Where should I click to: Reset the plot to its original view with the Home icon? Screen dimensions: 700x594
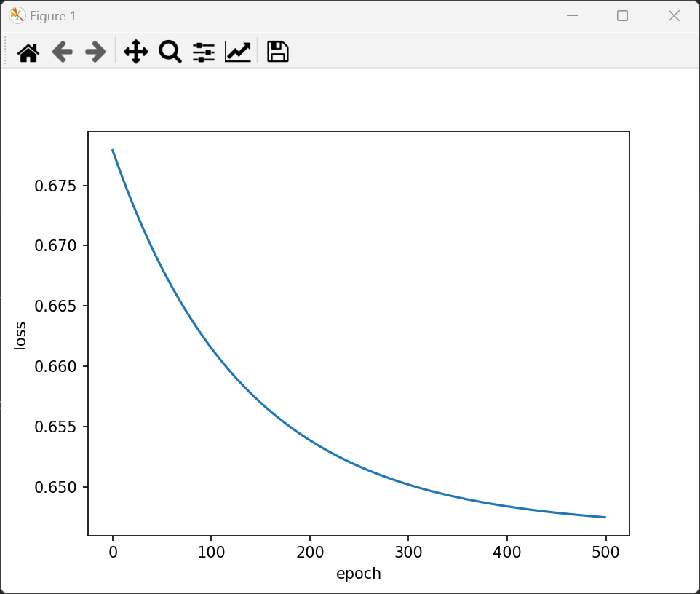point(28,52)
